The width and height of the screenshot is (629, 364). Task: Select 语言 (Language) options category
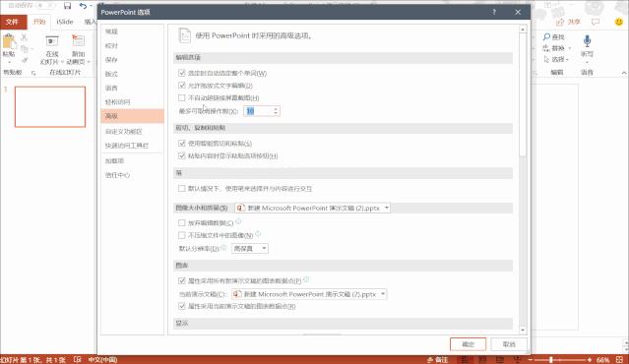132,88
